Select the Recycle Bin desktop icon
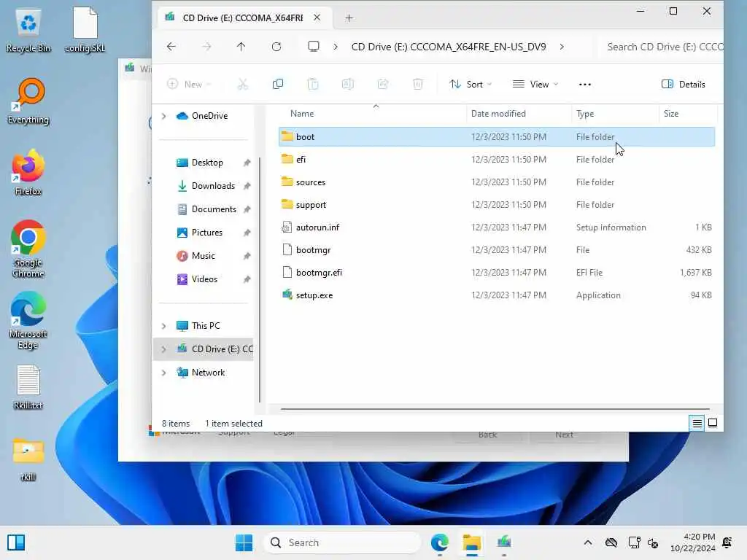The image size is (747, 560). click(28, 30)
